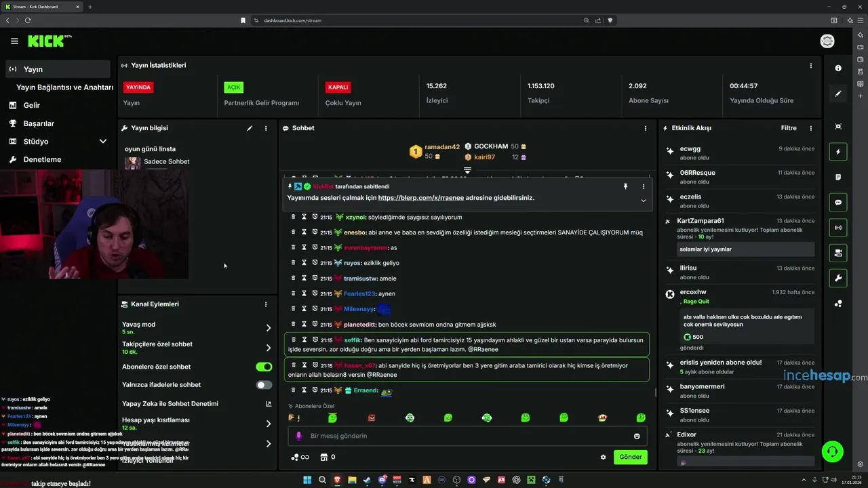
Task: Open the pinned message three-dot menu
Action: click(x=644, y=186)
